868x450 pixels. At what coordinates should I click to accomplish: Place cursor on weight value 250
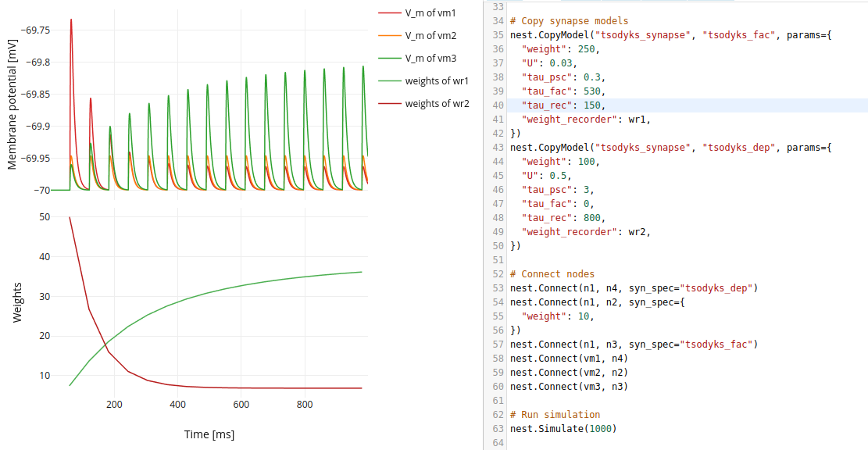click(586, 48)
